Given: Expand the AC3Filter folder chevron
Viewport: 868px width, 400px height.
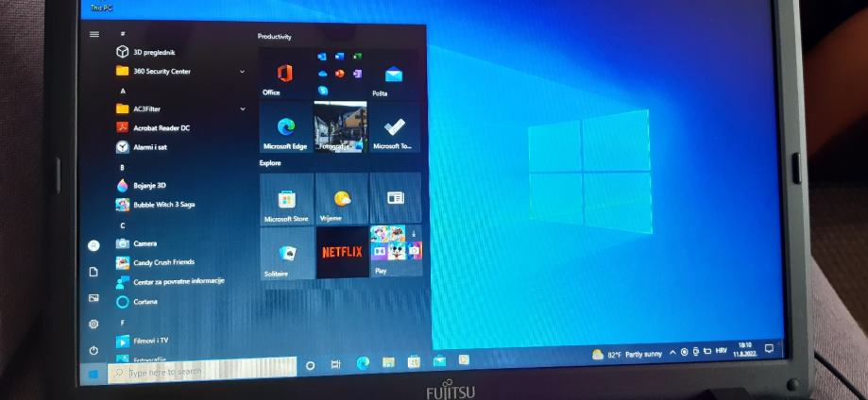Looking at the screenshot, I should [243, 109].
